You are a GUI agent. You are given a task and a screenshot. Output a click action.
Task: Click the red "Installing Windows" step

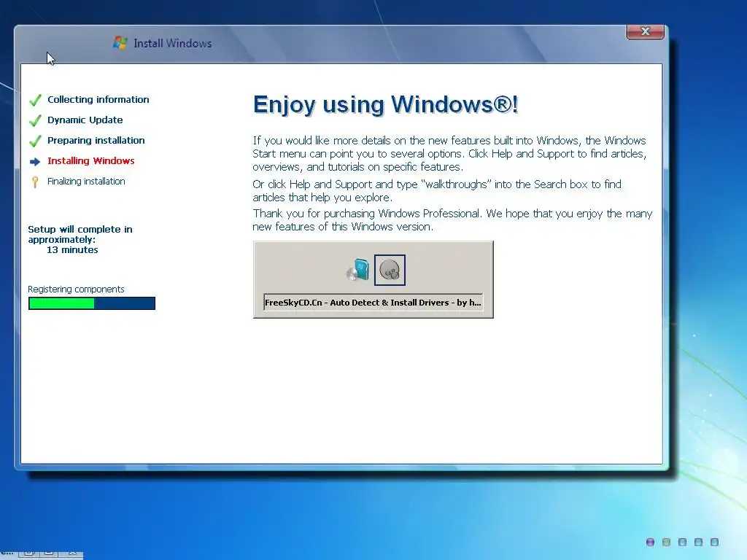91,161
